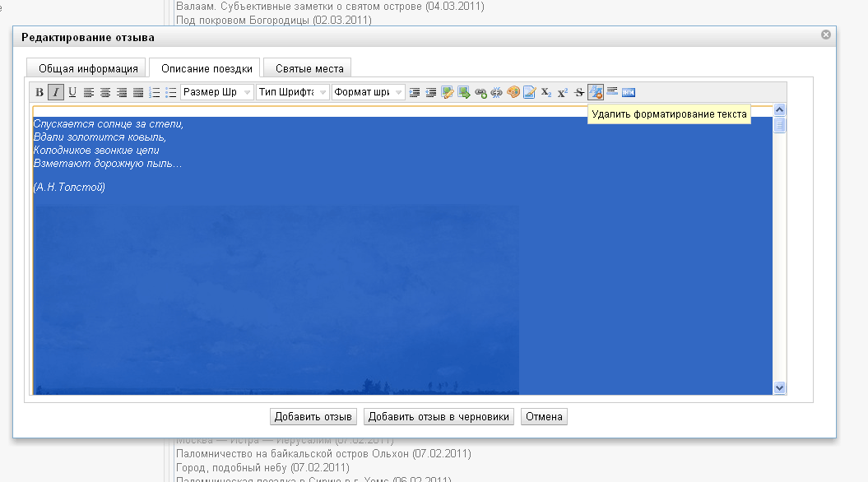Align text to the left
The image size is (868, 482).
click(x=89, y=92)
